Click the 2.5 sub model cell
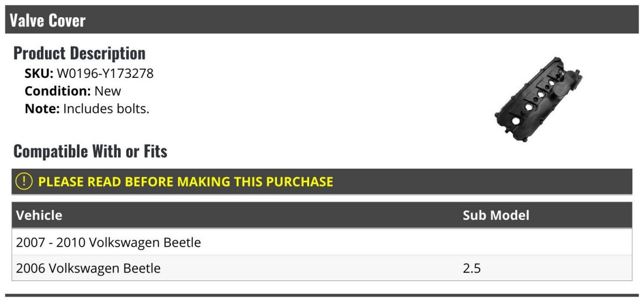Viewport: 644px width, 302px height. pos(472,268)
